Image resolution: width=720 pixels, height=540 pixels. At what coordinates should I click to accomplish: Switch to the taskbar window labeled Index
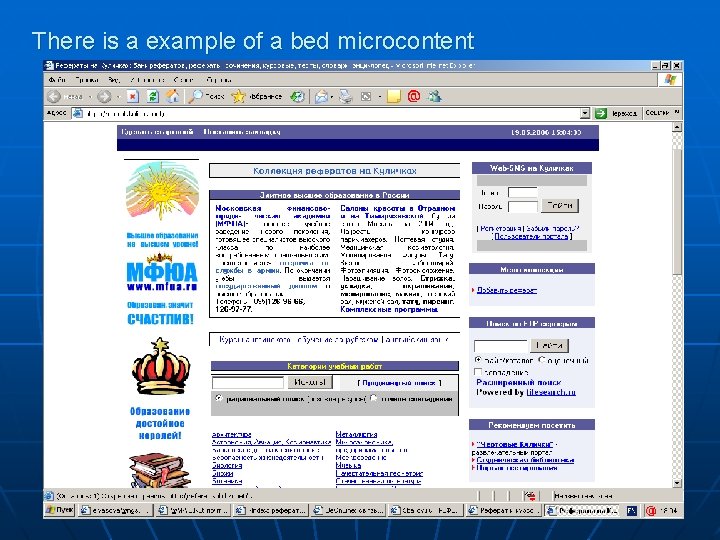(x=270, y=510)
